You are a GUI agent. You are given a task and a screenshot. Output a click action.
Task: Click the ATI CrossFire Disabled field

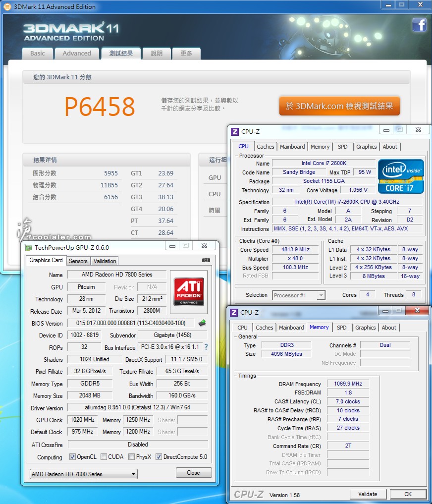[x=138, y=445]
